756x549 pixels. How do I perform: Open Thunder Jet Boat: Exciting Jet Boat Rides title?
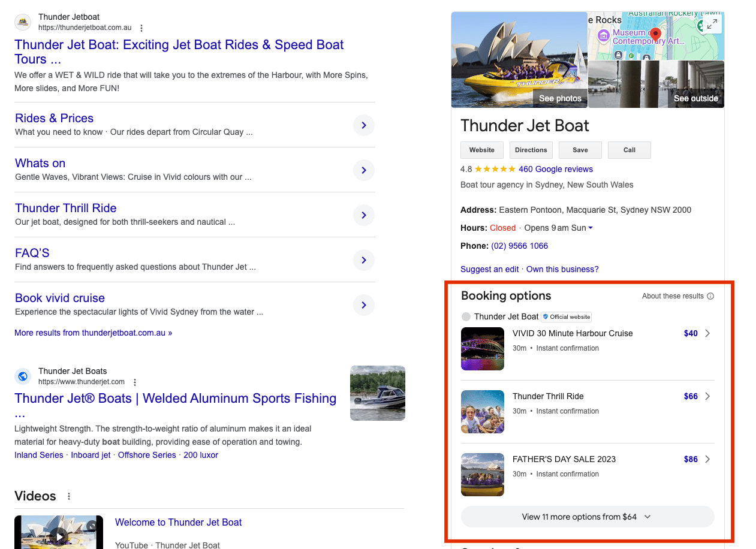point(179,52)
